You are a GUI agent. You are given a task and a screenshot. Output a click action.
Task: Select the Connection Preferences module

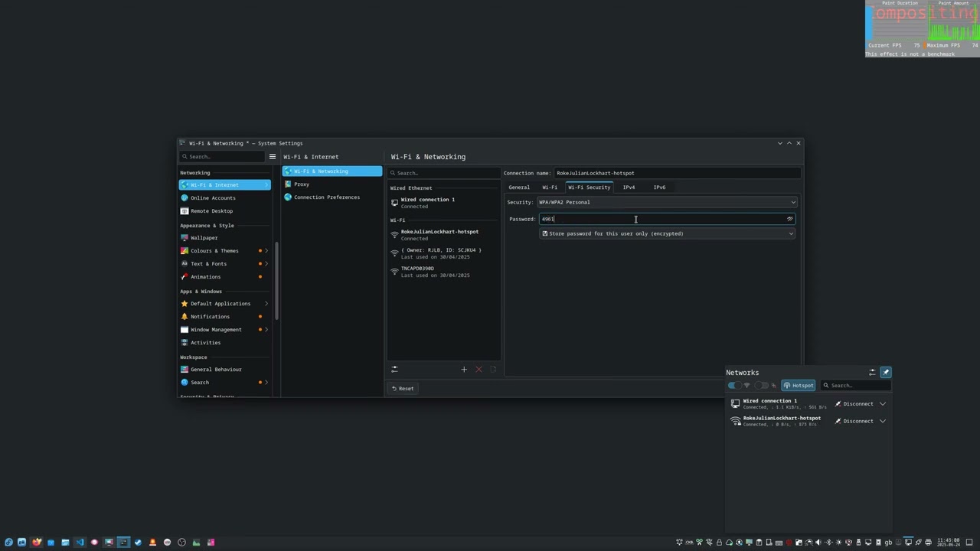coord(332,197)
